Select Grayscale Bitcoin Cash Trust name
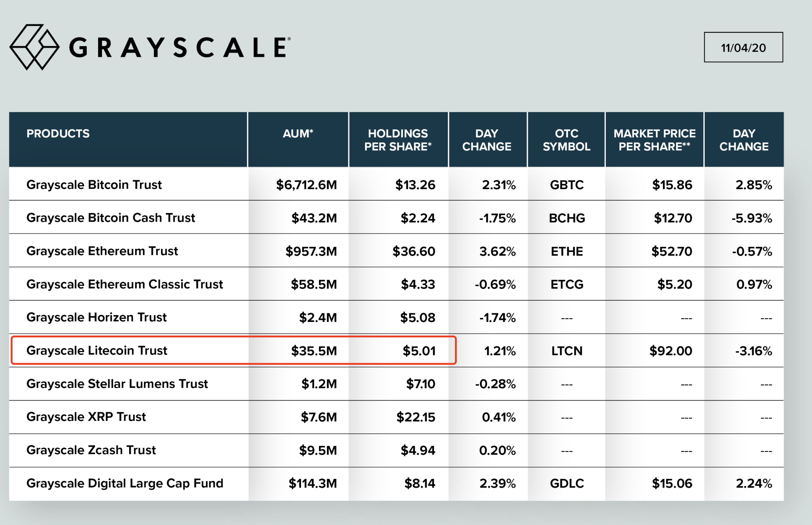This screenshot has height=525, width=812. tap(111, 218)
